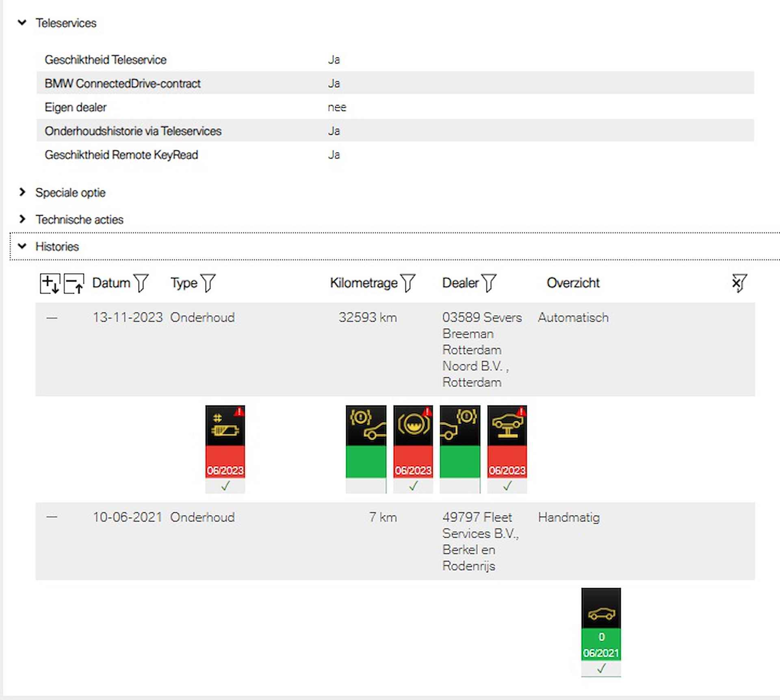780x700 pixels.
Task: Collapse the Histories section
Action: pyautogui.click(x=22, y=246)
